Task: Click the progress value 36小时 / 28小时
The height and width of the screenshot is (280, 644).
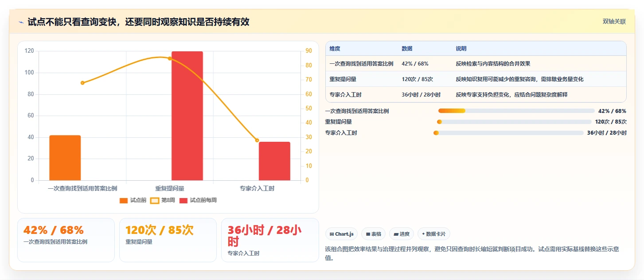Action: pos(607,133)
